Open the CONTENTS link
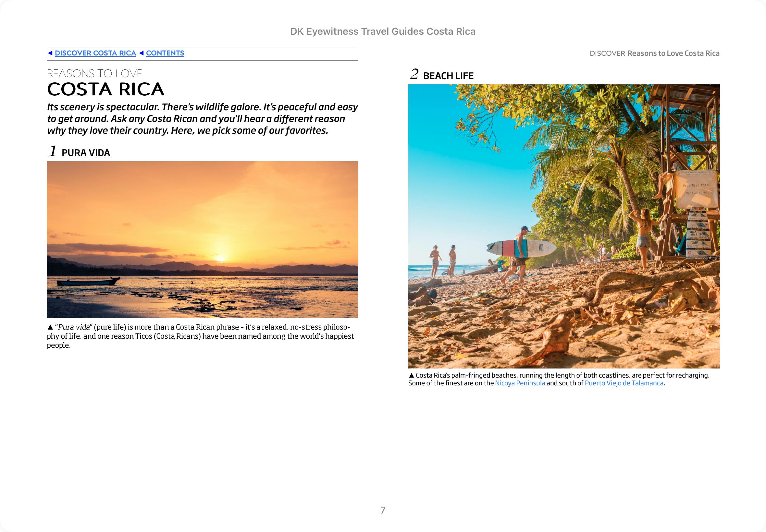This screenshot has width=766, height=532. (x=165, y=53)
